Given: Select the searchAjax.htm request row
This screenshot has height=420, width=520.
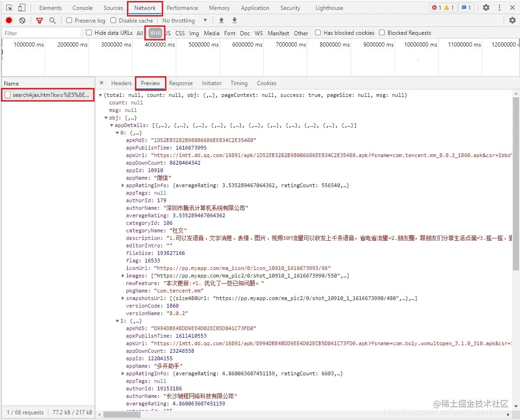Looking at the screenshot, I should [x=48, y=95].
